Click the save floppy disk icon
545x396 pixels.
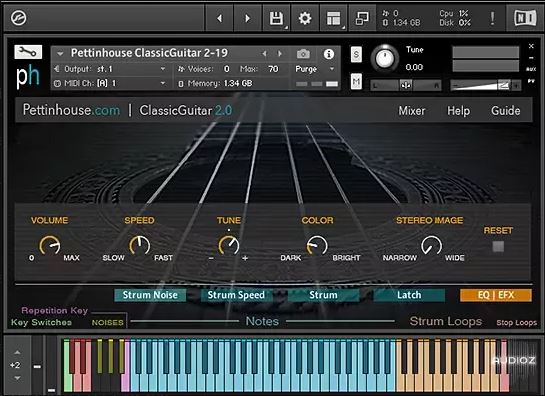pyautogui.click(x=276, y=18)
